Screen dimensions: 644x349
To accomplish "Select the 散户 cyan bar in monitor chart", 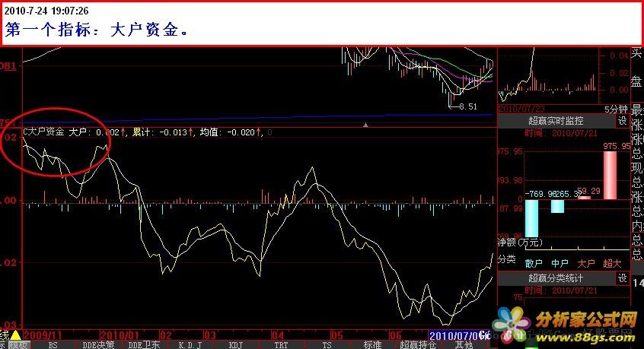I will coord(532,218).
